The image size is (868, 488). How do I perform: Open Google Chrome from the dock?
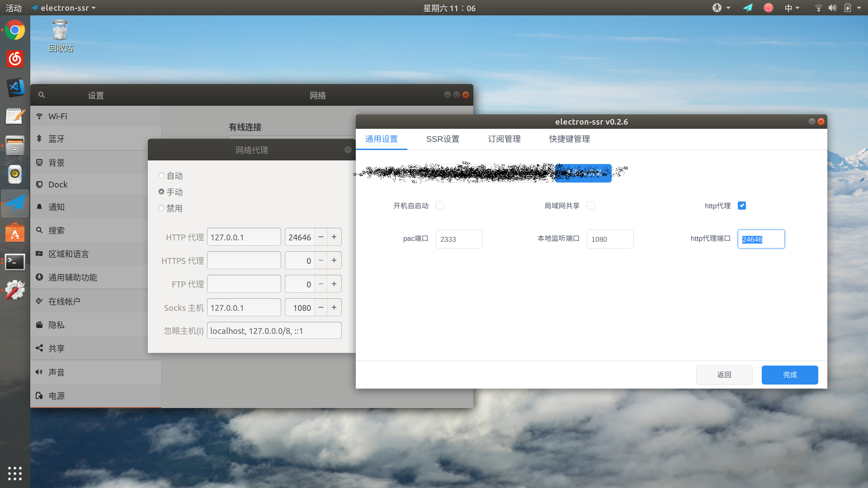(x=15, y=30)
